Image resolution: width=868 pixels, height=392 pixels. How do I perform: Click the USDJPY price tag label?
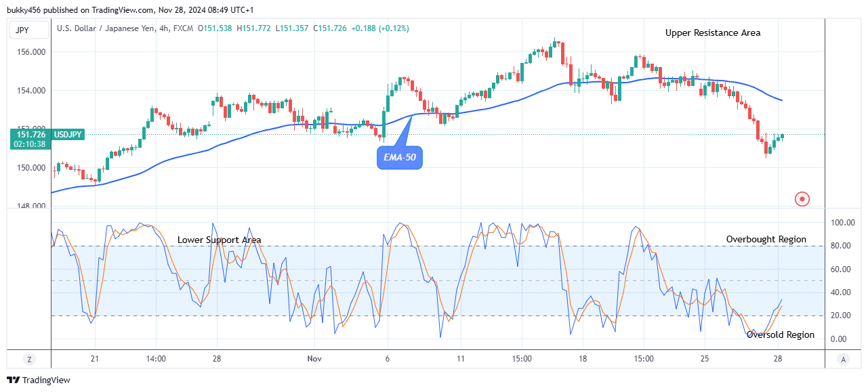point(68,135)
